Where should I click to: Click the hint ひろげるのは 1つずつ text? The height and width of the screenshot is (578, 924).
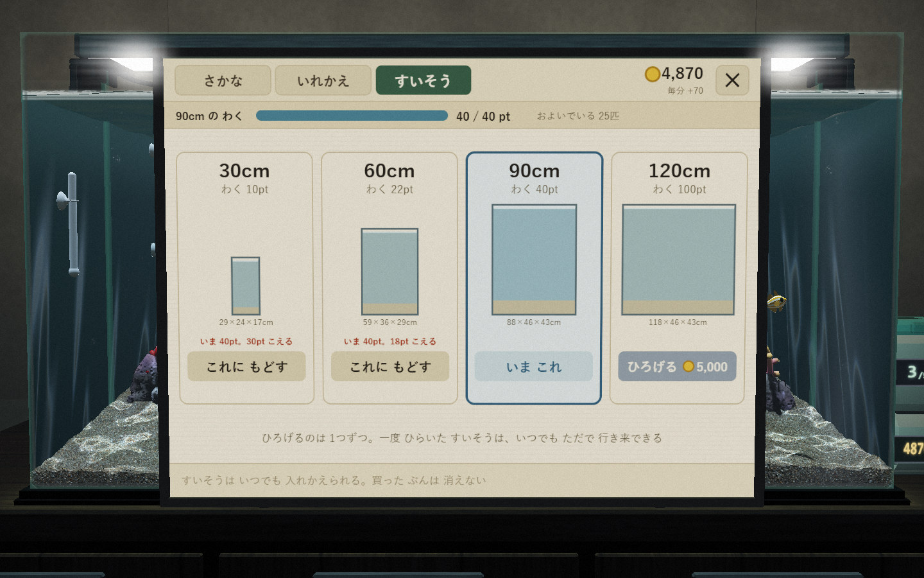coord(461,438)
